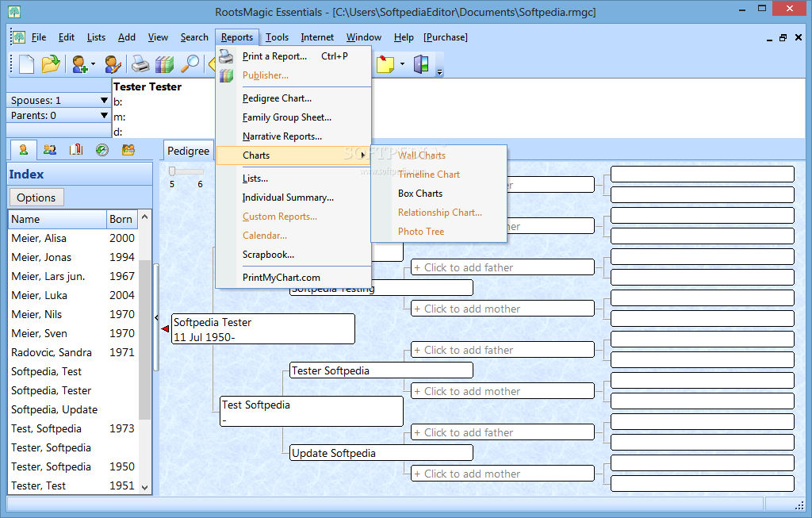This screenshot has width=812, height=518.
Task: Choose Family Group Sheet menu entry
Action: 293,117
